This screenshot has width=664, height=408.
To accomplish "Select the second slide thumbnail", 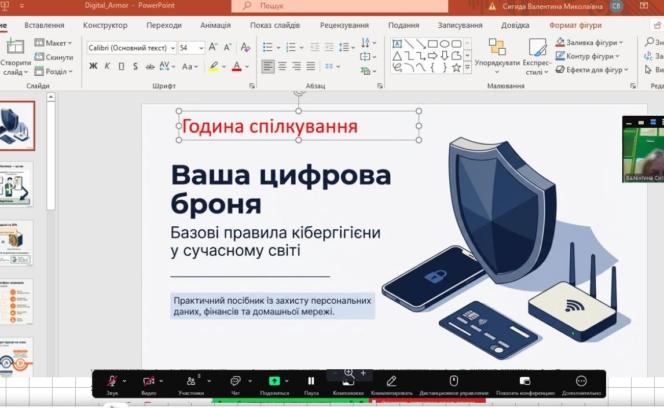I will click(x=17, y=184).
